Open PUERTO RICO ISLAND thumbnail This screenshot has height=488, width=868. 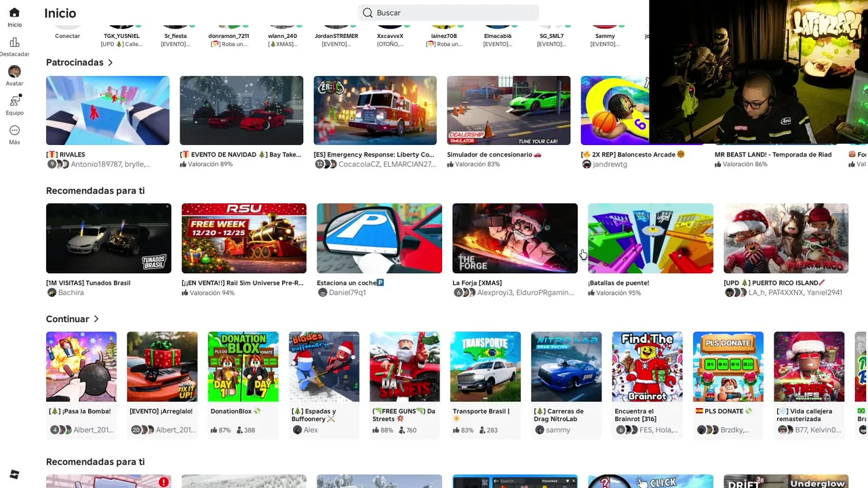786,238
